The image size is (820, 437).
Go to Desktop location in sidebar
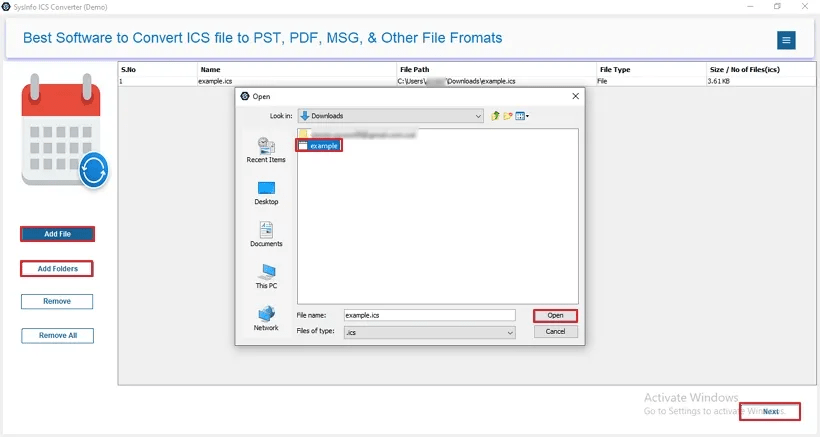pos(266,193)
